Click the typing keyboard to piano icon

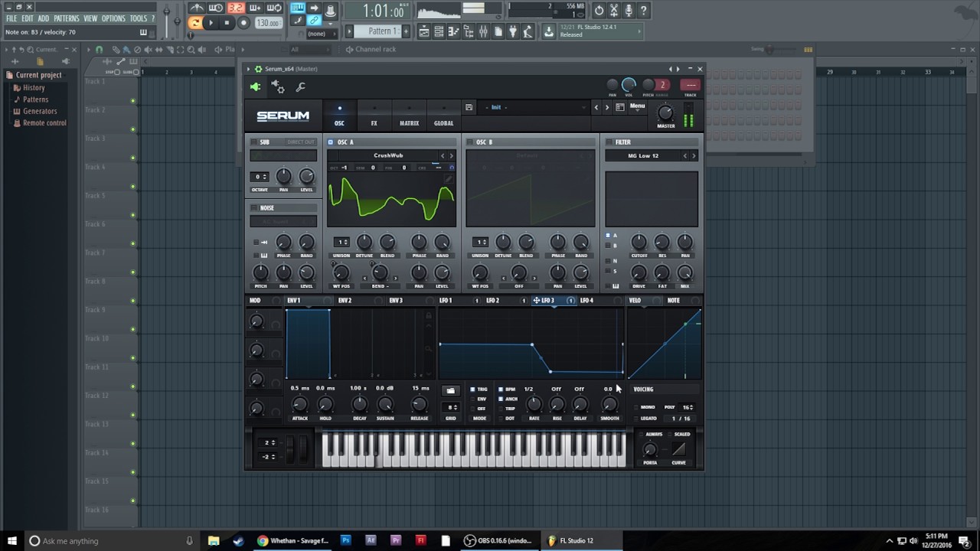298,8
